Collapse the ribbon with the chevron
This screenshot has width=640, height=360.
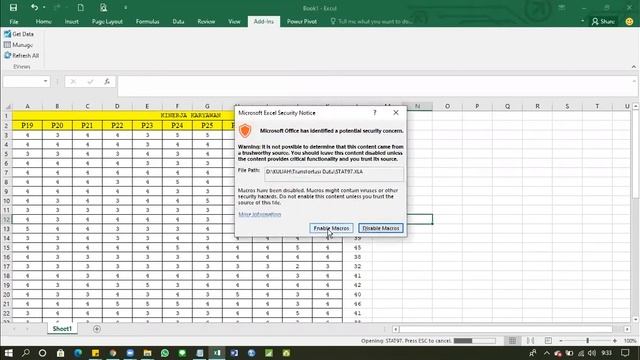tap(633, 67)
